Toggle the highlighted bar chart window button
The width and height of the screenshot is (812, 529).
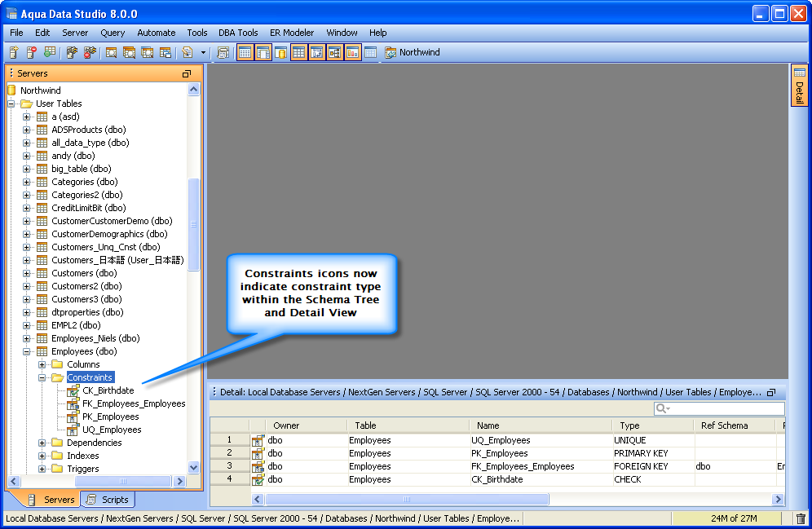click(352, 52)
